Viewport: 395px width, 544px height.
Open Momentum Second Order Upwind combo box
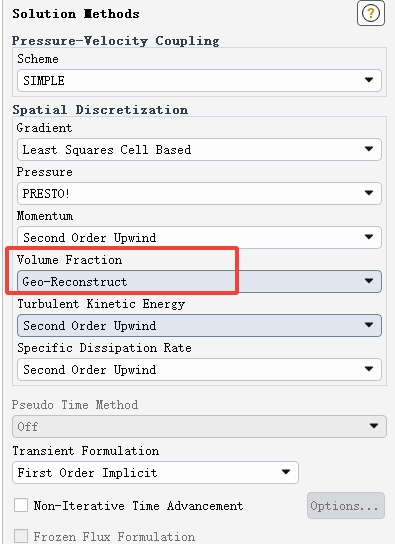pos(199,237)
